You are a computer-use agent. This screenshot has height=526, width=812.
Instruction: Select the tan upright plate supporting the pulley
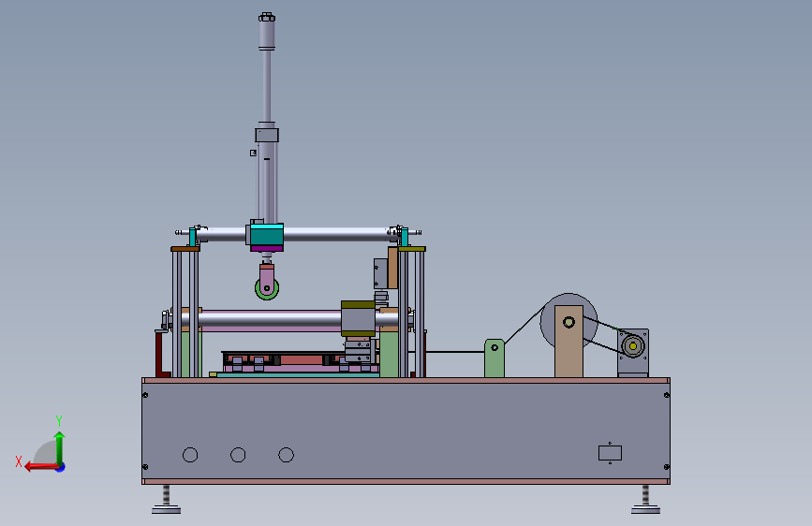pos(568,342)
